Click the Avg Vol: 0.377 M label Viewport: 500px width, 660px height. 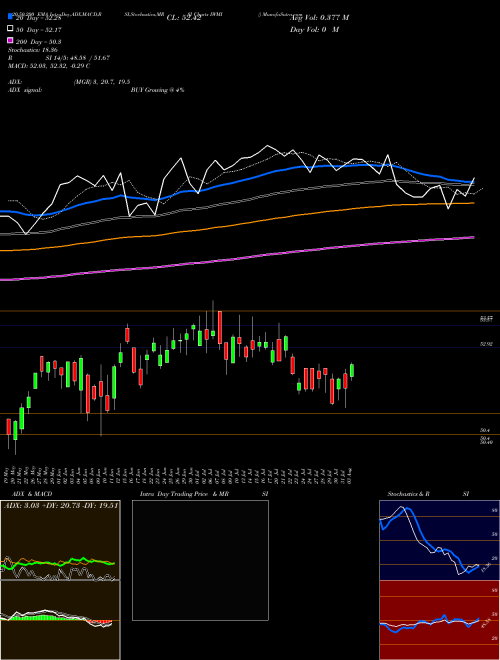click(x=319, y=18)
